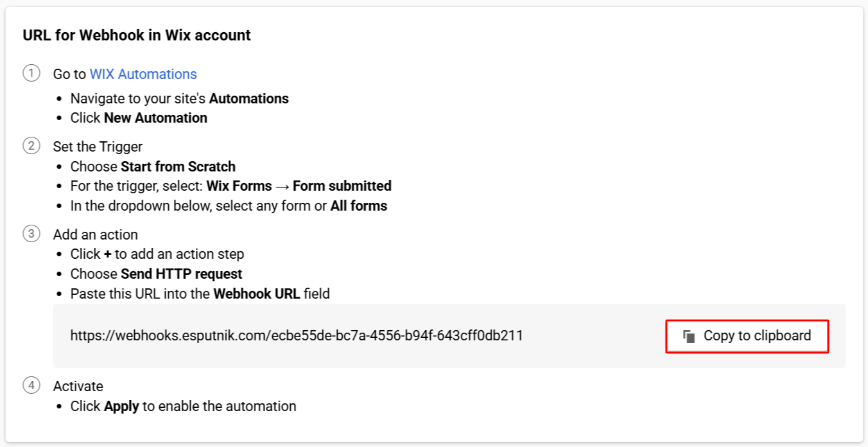This screenshot has height=447, width=868.
Task: Click the bold Form submitted text
Action: click(342, 186)
